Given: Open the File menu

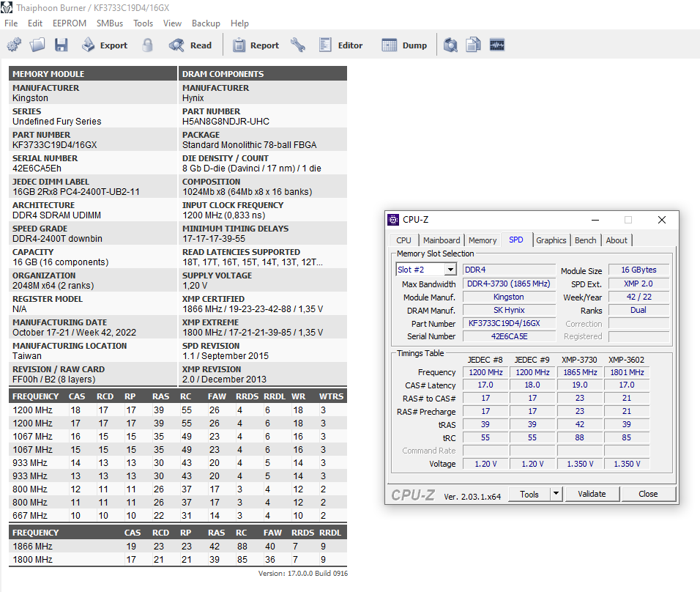Looking at the screenshot, I should pos(11,23).
